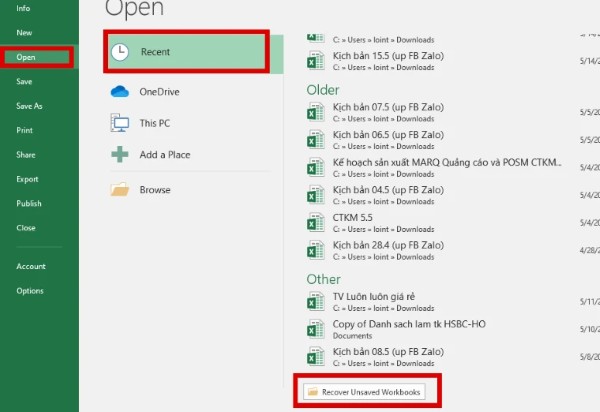The height and width of the screenshot is (412, 600).
Task: Open the Info menu item
Action: pyautogui.click(x=23, y=9)
